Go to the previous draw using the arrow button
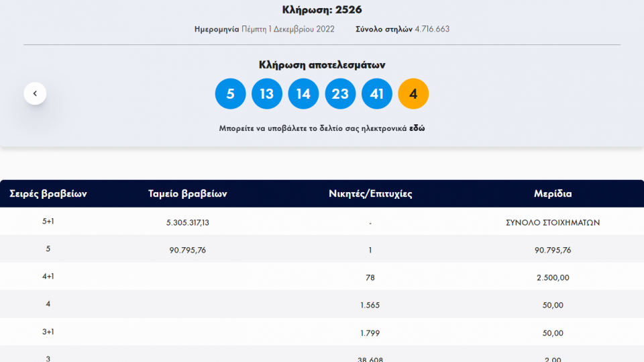The image size is (644, 362). [x=35, y=93]
